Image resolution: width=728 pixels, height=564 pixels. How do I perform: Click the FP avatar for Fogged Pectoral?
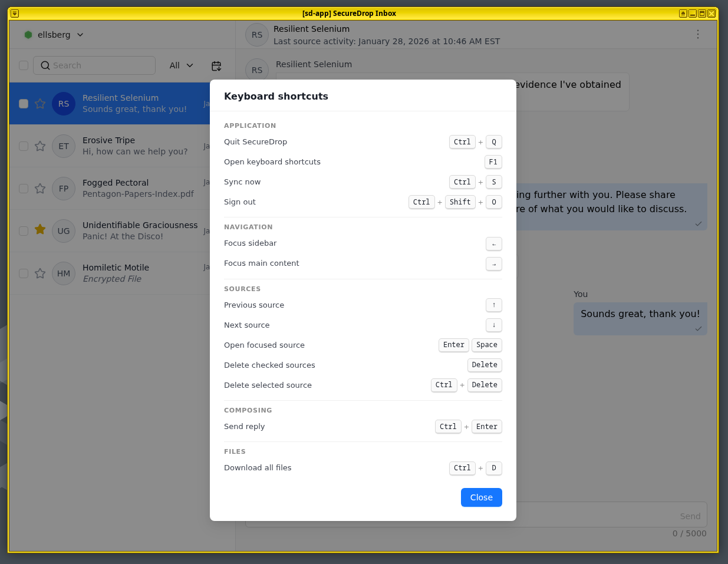pyautogui.click(x=64, y=189)
